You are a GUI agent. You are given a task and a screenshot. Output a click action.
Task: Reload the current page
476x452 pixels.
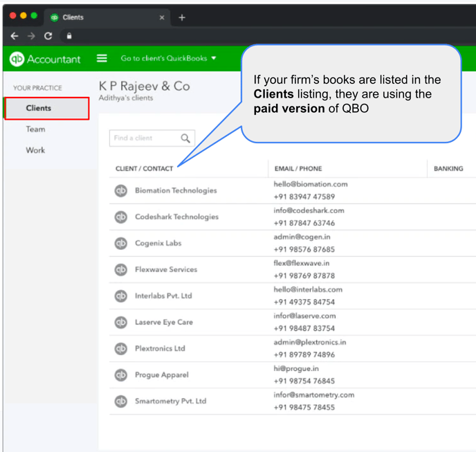point(48,36)
